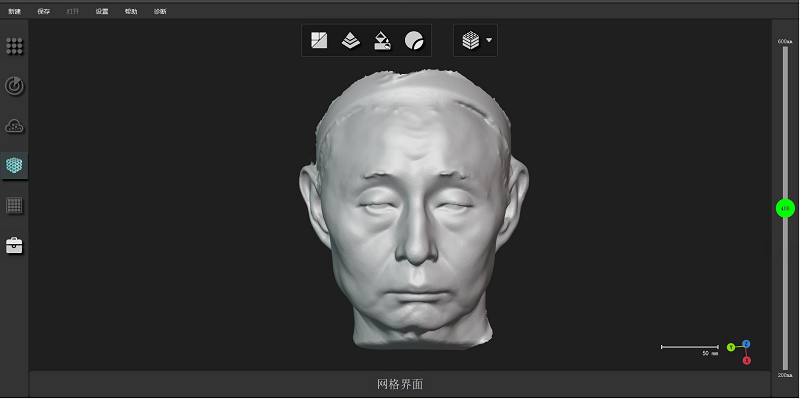Viewport: 800px width, 399px height.
Task: Open the circular scan-mode icon in sidebar
Action: pyautogui.click(x=14, y=86)
